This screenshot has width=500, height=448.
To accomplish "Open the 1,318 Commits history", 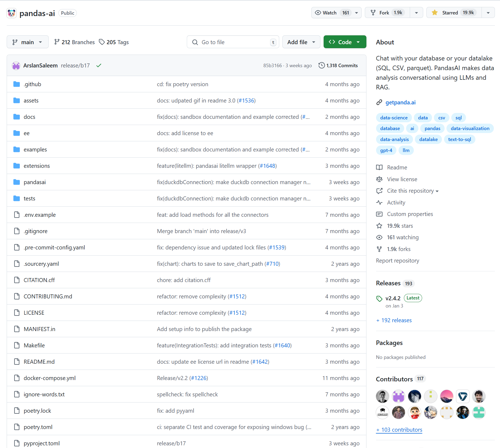I will [x=338, y=66].
